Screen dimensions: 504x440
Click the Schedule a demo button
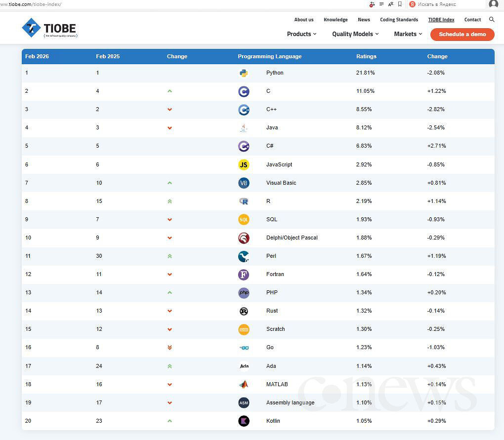coord(462,35)
